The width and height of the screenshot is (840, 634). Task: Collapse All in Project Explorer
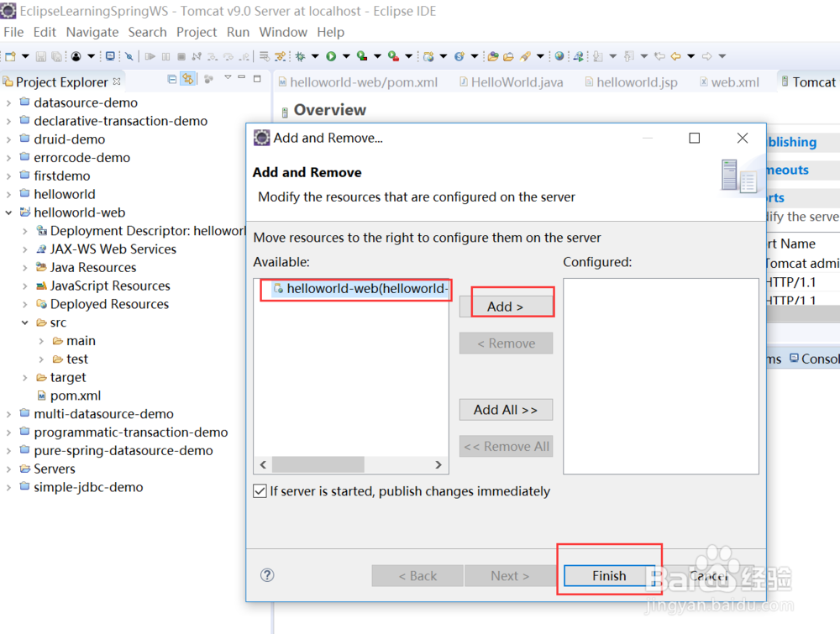click(x=172, y=79)
